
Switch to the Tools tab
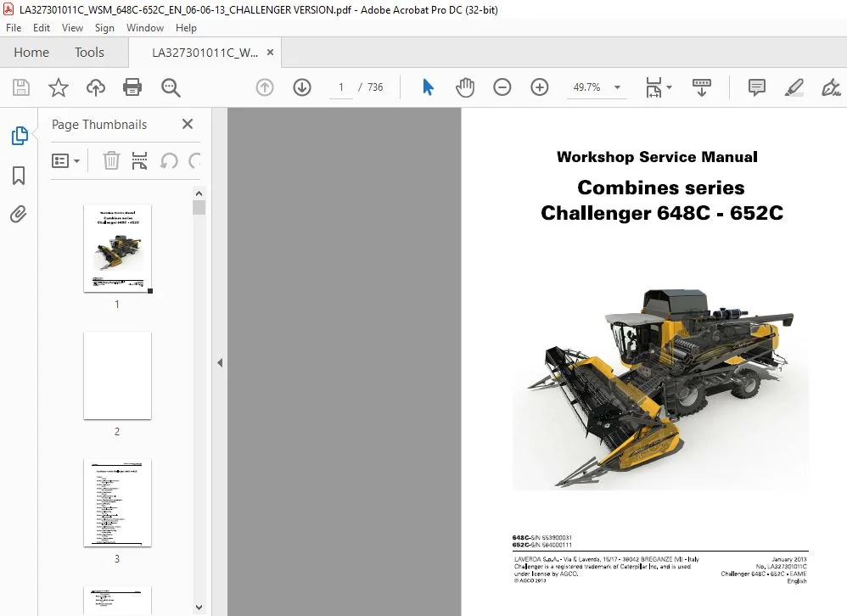coord(89,53)
